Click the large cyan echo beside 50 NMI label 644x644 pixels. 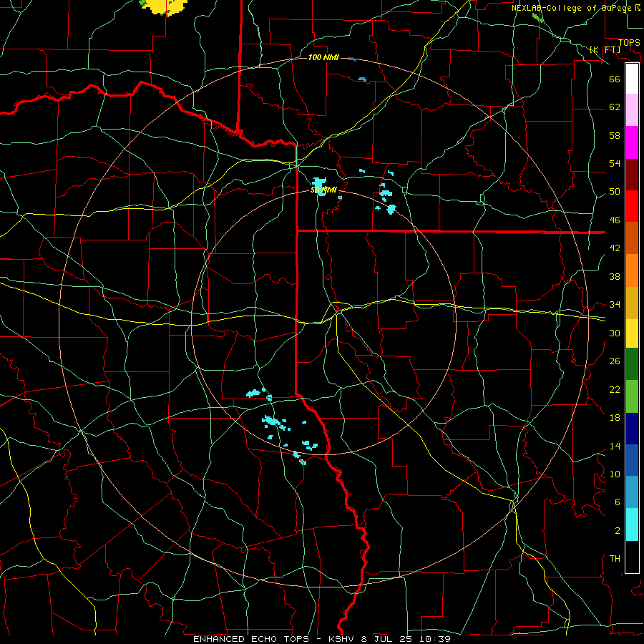click(320, 185)
